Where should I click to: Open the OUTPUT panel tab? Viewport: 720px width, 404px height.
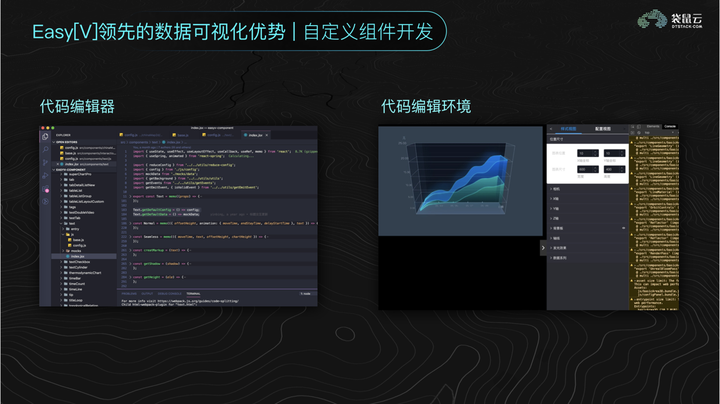pyautogui.click(x=147, y=293)
